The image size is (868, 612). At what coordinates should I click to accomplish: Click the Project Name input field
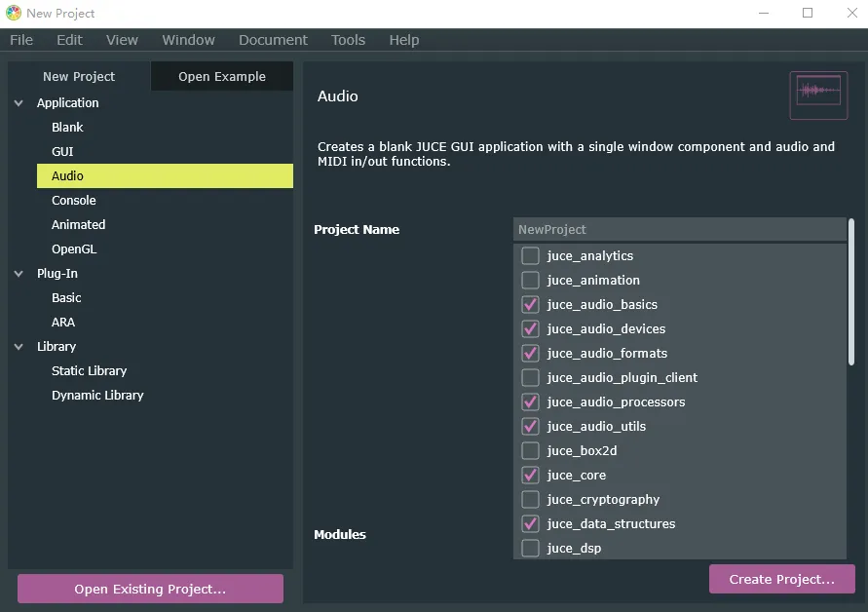(x=679, y=230)
